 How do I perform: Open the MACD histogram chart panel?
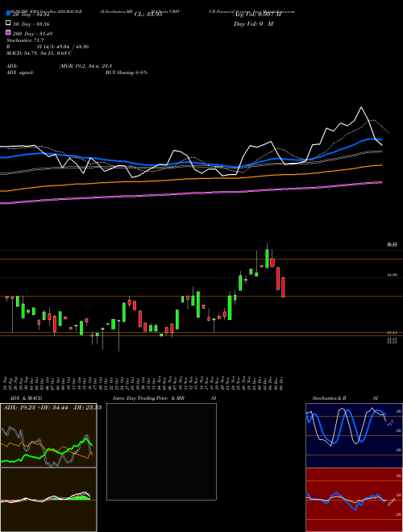48,500
